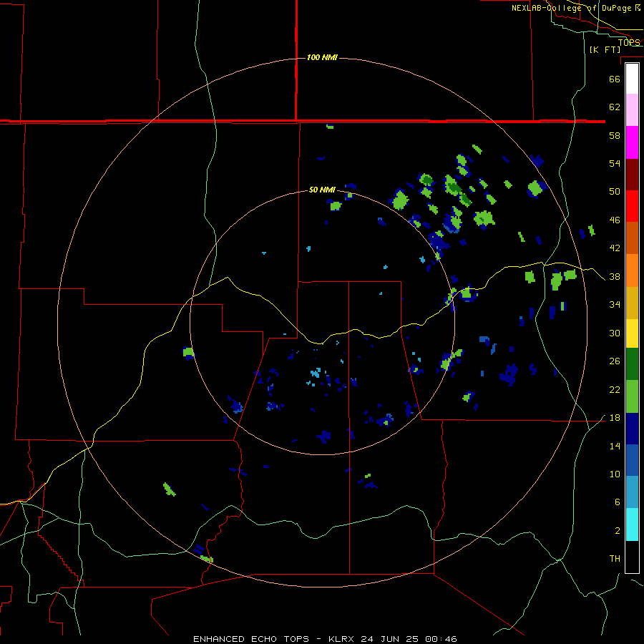
Task: Click the "10" legend value
Action: [x=615, y=474]
